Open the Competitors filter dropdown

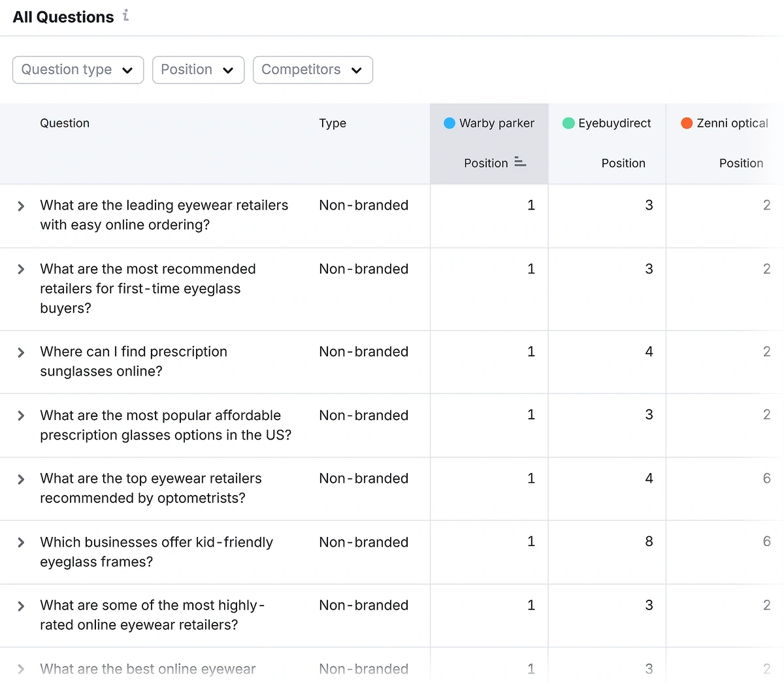coord(313,70)
